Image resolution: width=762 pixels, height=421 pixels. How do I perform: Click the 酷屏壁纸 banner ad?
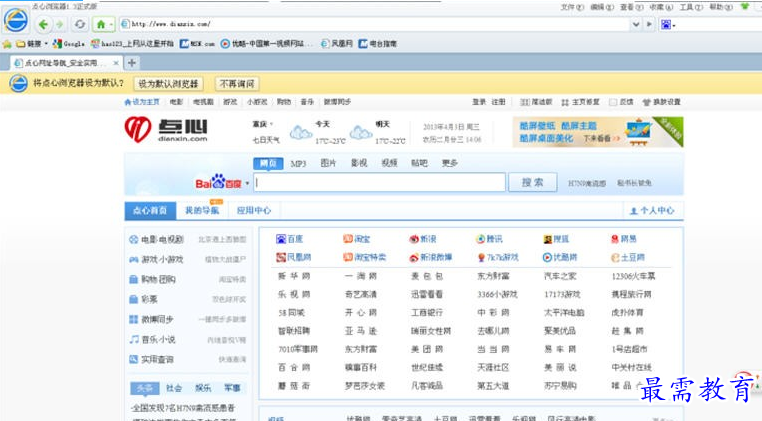click(598, 132)
